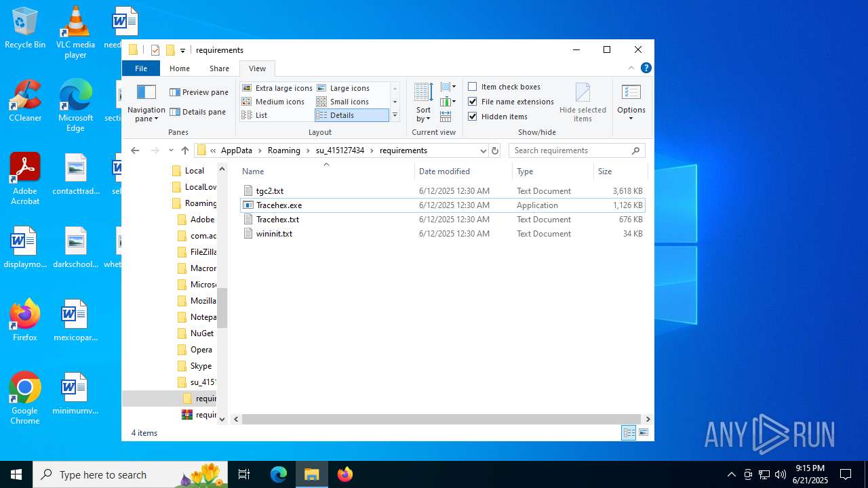868x488 pixels.
Task: Switch to the Share tab
Action: coord(219,68)
